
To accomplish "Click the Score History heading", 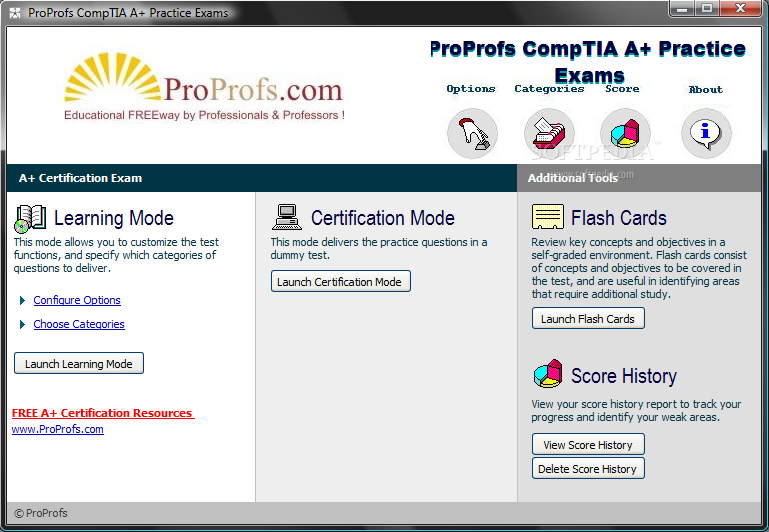I will 624,376.
